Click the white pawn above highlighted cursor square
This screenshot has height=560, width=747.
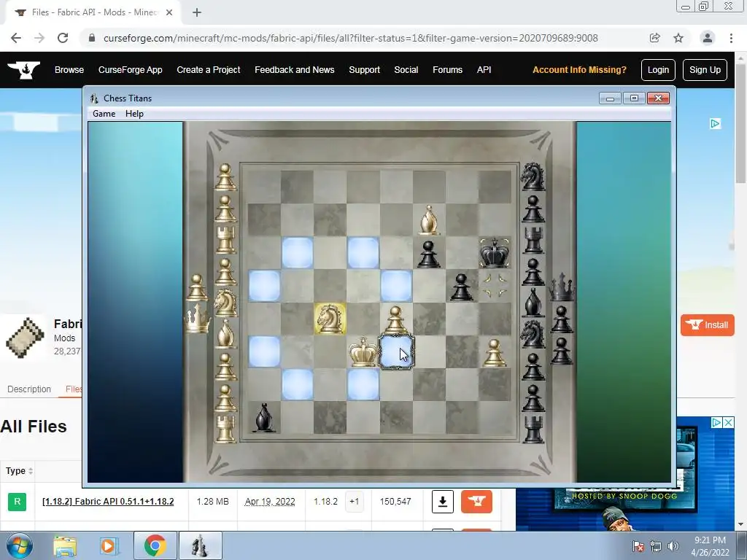tap(395, 319)
